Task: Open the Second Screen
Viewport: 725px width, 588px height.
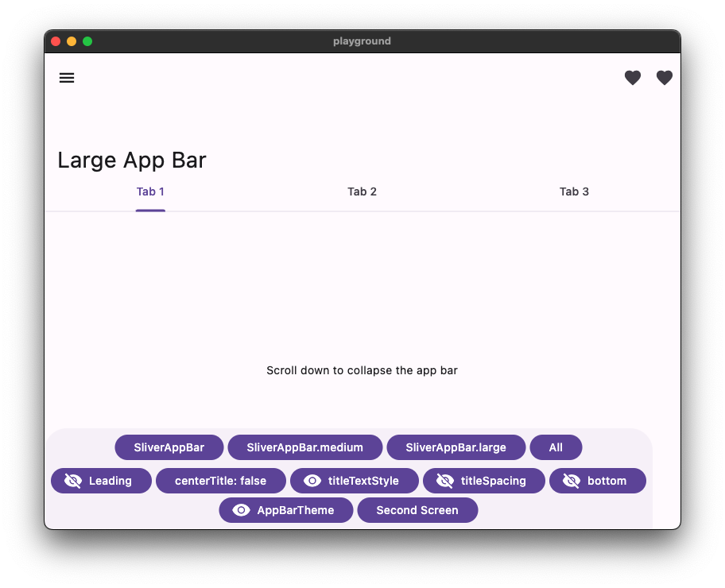Action: tap(417, 510)
